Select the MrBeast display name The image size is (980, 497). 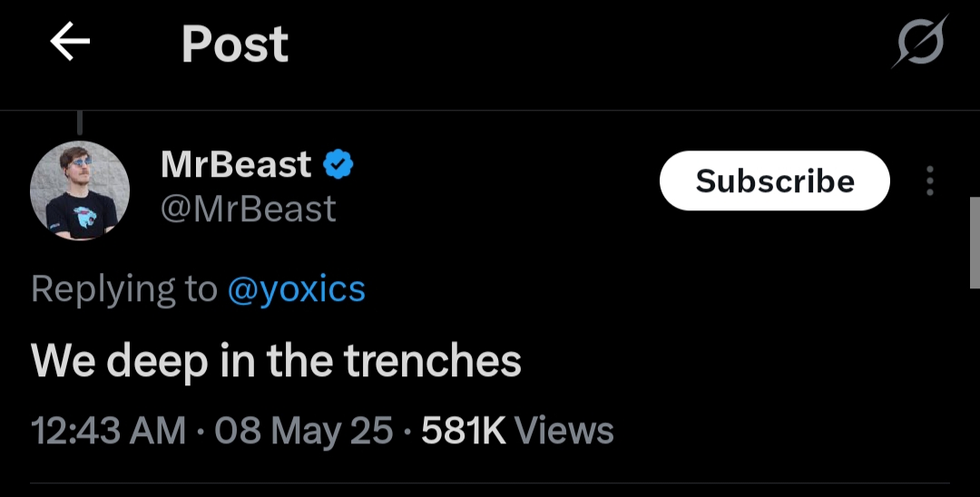[x=236, y=165]
